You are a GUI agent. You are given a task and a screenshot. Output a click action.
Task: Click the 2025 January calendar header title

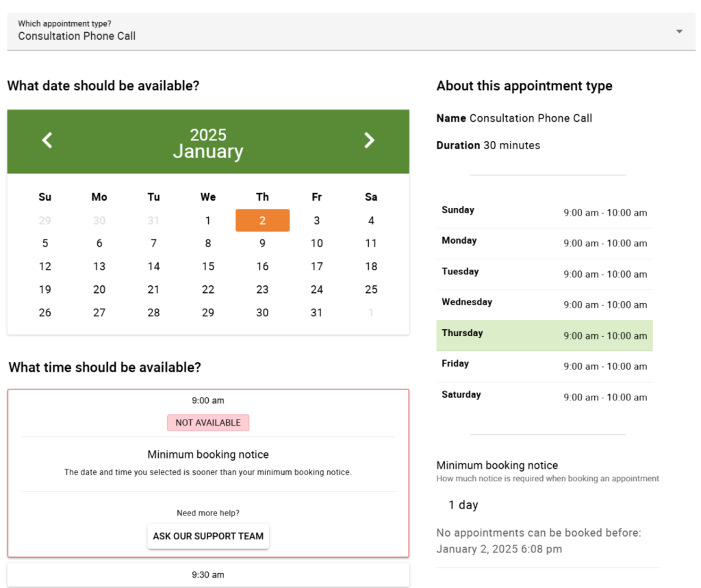(208, 143)
